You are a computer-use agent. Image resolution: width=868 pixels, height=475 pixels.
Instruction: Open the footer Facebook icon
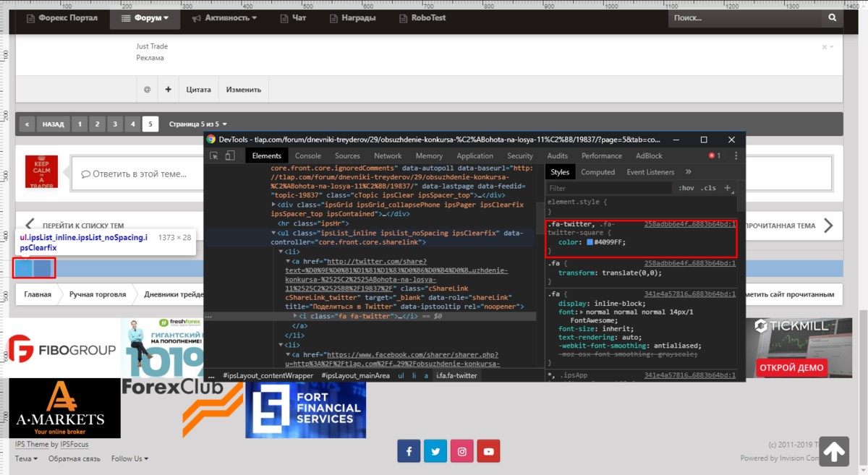tap(409, 451)
